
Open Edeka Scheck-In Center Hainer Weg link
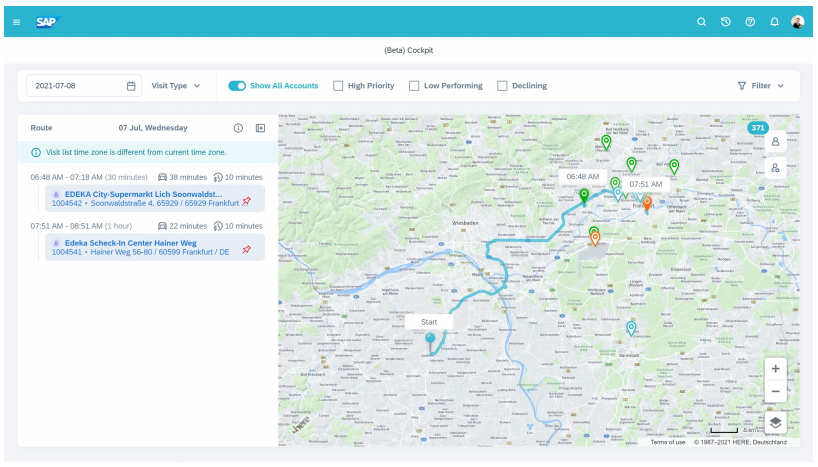[x=130, y=243]
